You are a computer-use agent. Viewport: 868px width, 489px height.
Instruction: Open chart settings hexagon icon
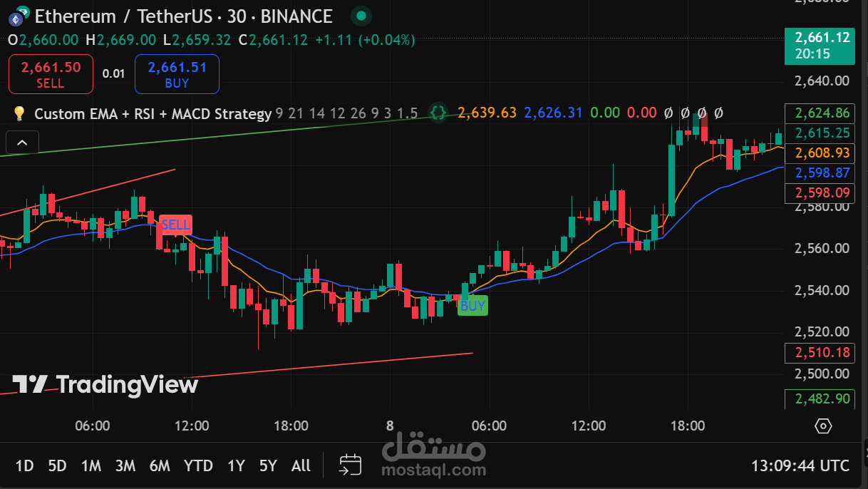coord(823,426)
